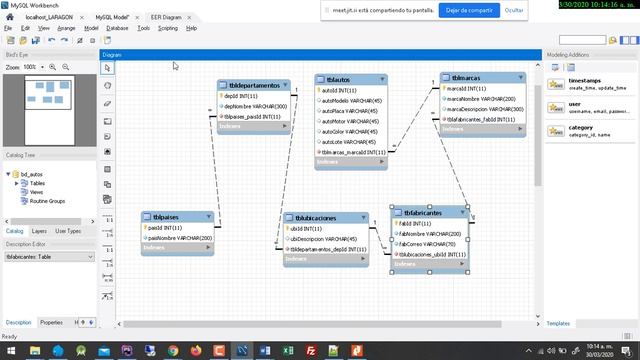
Task: Collapse the tblmarcas table arrow
Action: (521, 77)
